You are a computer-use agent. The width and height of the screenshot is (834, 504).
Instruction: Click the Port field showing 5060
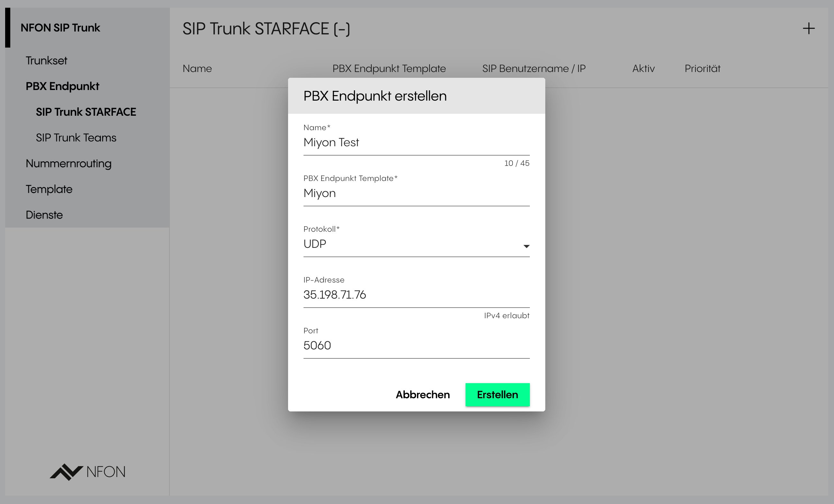tap(416, 346)
